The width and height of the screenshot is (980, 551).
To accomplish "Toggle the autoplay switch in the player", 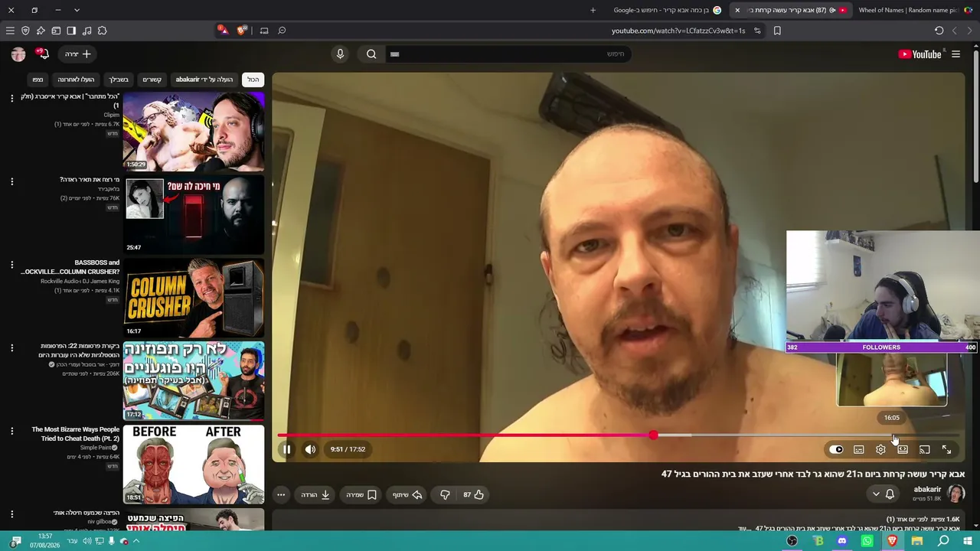I will click(x=836, y=449).
